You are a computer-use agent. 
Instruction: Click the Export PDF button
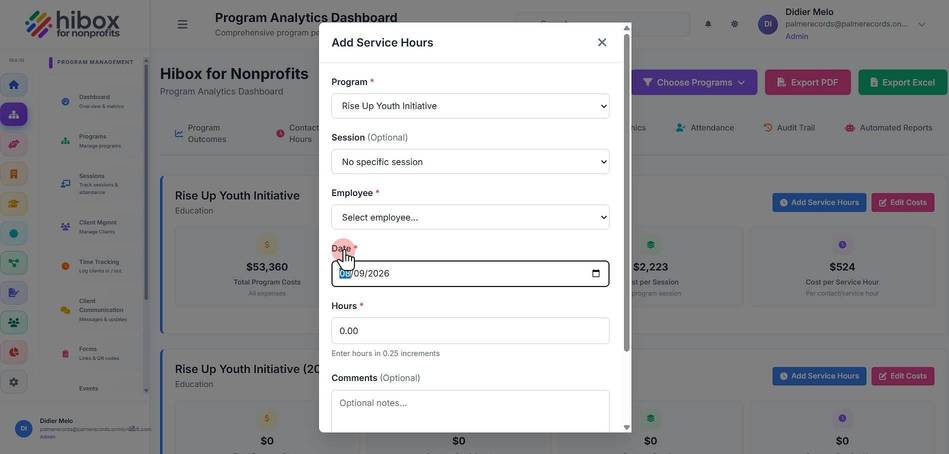pyautogui.click(x=807, y=82)
